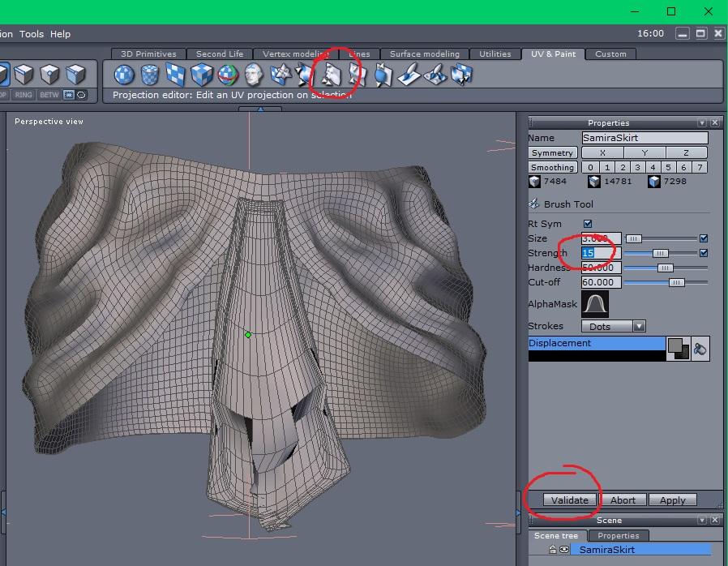Click the globe icon with red ring
Screen dimensions: 728x566
point(227,75)
